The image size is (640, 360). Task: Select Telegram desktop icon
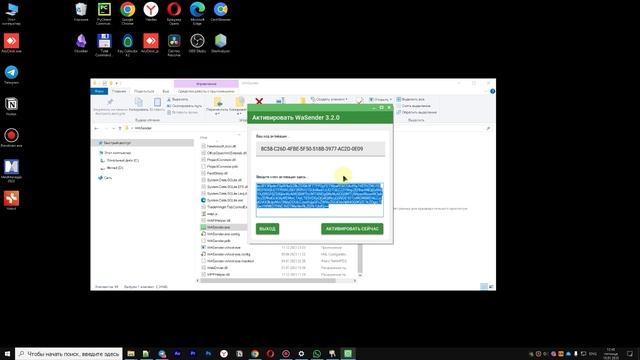11,75
